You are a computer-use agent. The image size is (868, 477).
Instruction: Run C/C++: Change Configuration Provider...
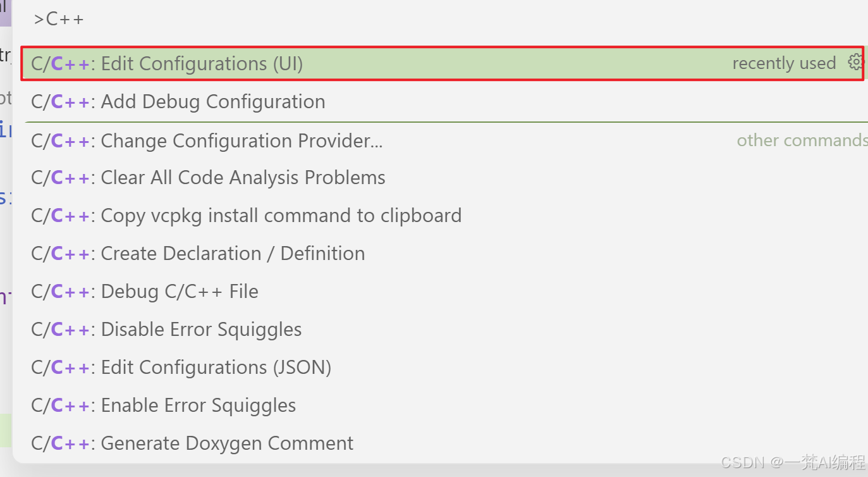pos(443,140)
